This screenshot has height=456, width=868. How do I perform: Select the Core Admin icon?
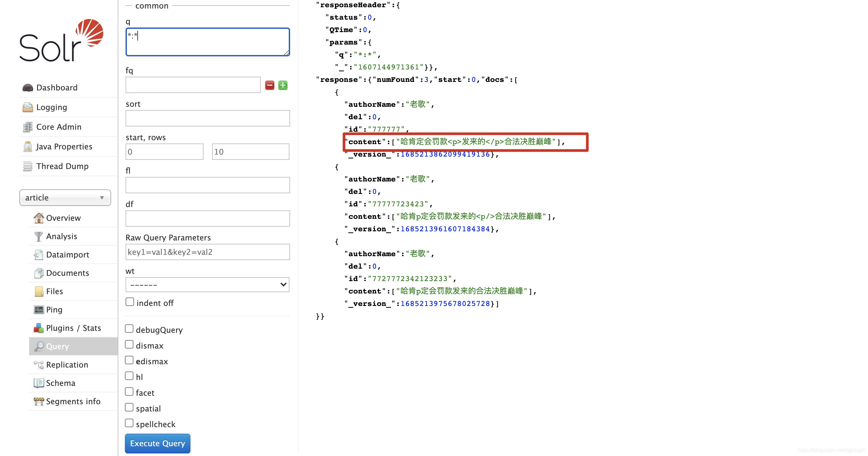[x=28, y=127]
